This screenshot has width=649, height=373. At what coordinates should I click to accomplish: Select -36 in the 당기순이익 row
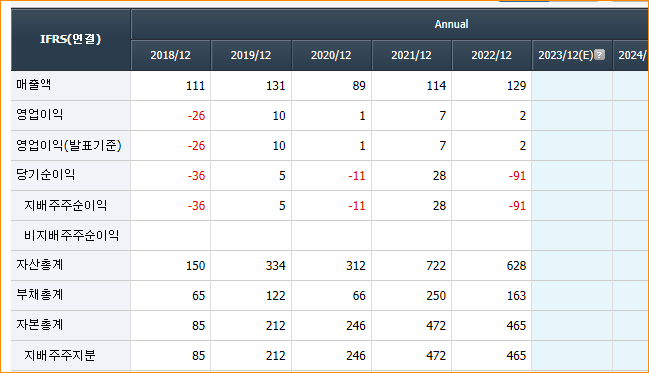click(x=196, y=176)
